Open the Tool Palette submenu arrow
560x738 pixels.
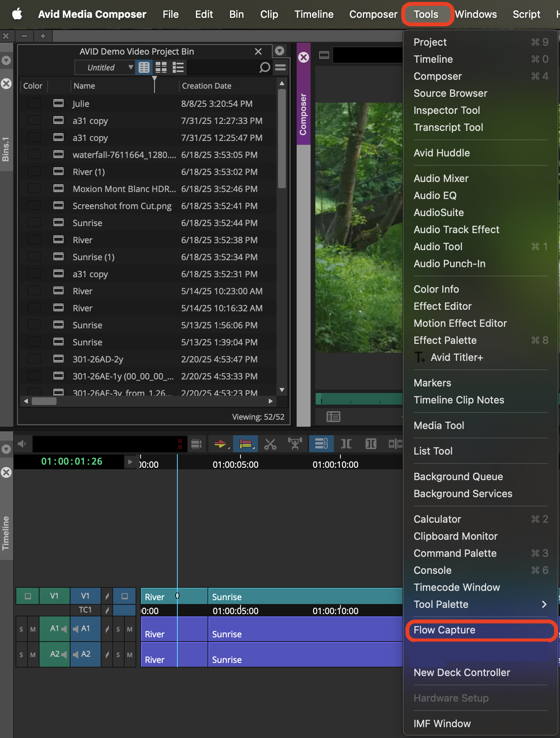click(x=544, y=604)
